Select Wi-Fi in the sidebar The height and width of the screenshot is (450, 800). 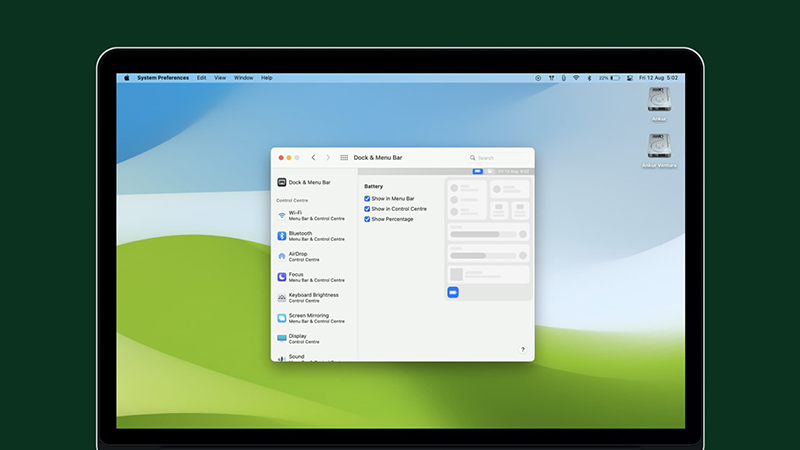(x=315, y=215)
